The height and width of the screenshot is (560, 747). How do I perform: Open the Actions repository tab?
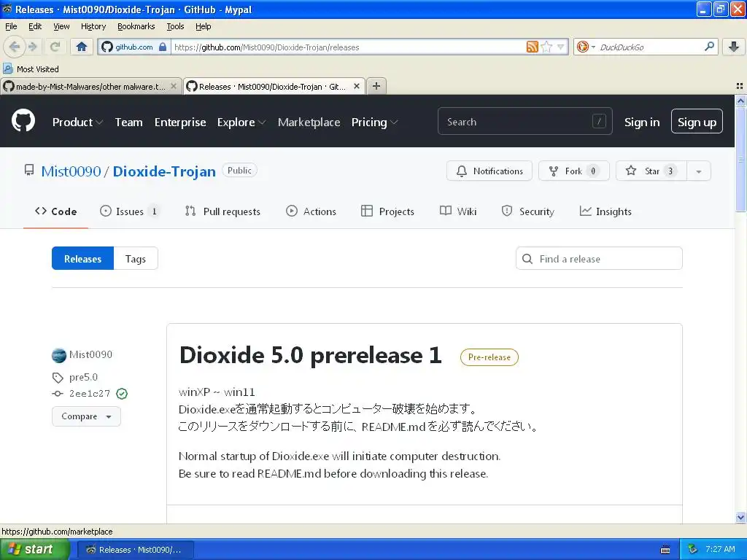coord(311,211)
